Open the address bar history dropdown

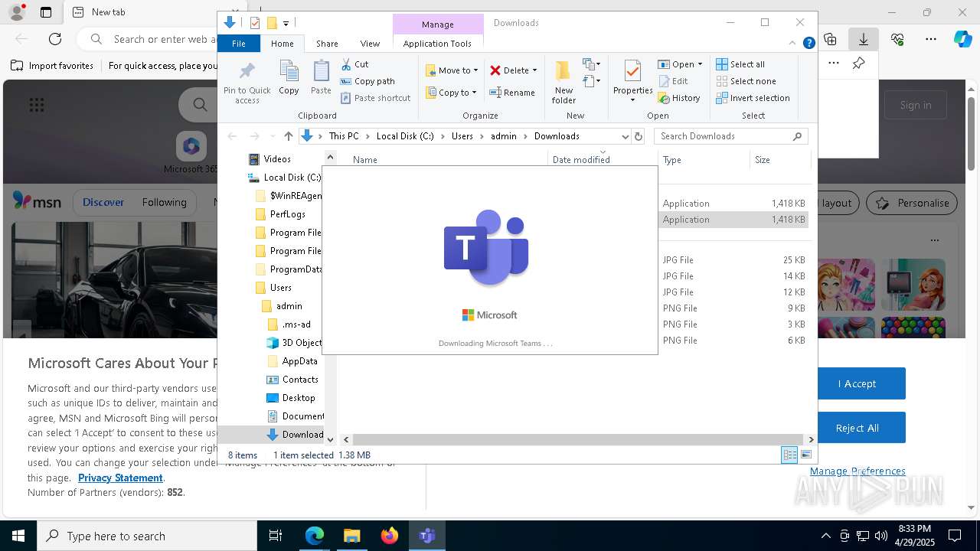click(x=625, y=136)
